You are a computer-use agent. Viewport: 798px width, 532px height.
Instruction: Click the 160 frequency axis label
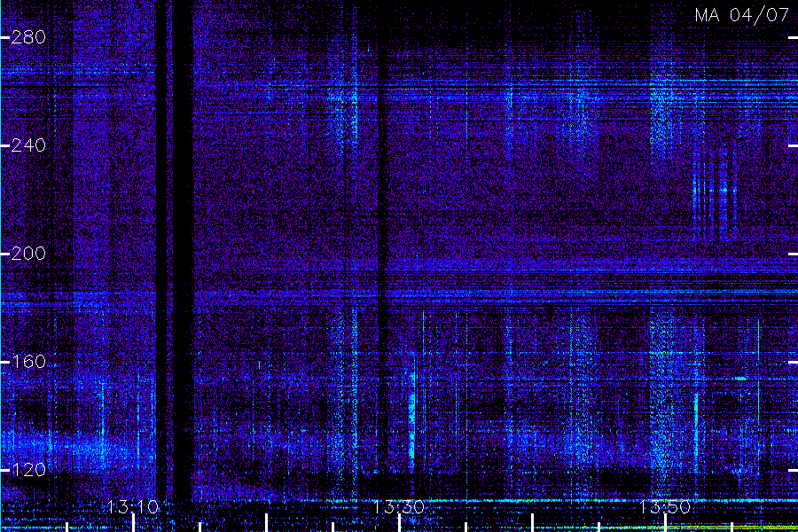click(x=28, y=362)
